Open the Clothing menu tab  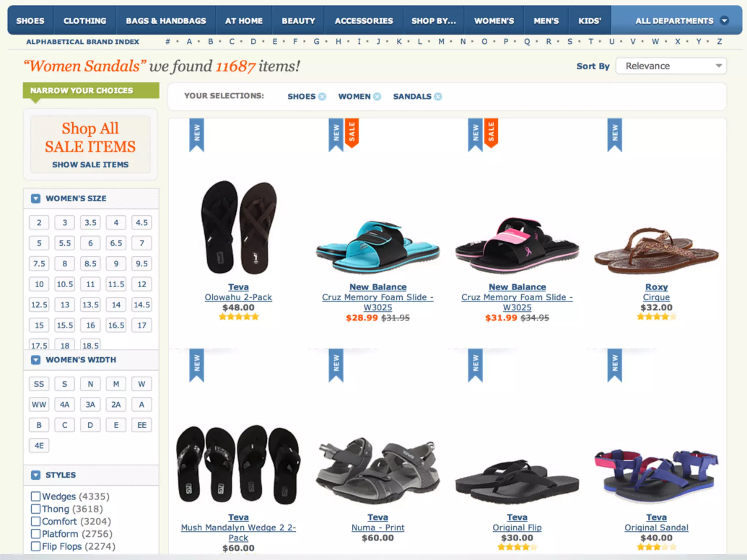tap(85, 21)
